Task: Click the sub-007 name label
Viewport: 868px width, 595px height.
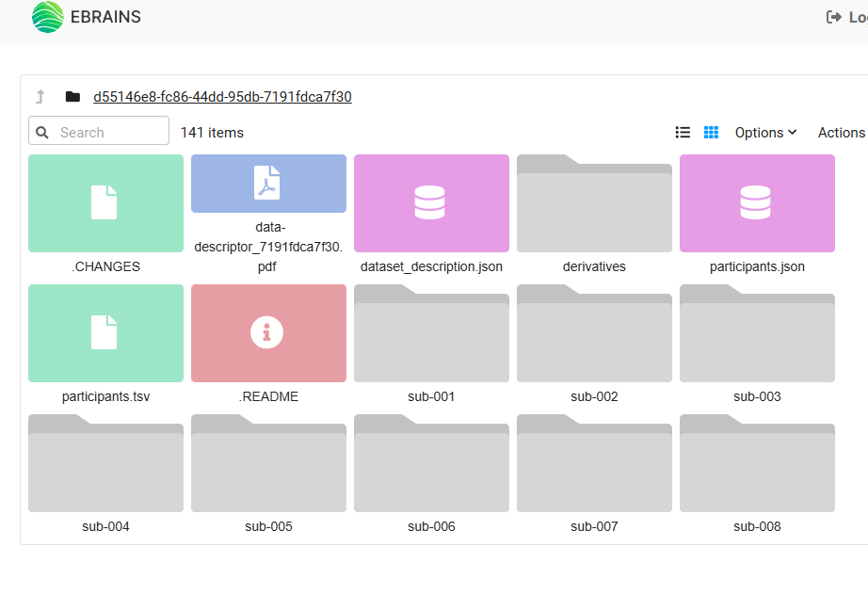Action: tap(595, 527)
